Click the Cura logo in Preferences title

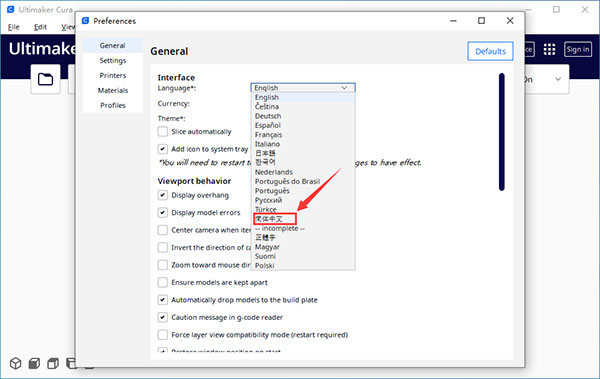coord(86,21)
